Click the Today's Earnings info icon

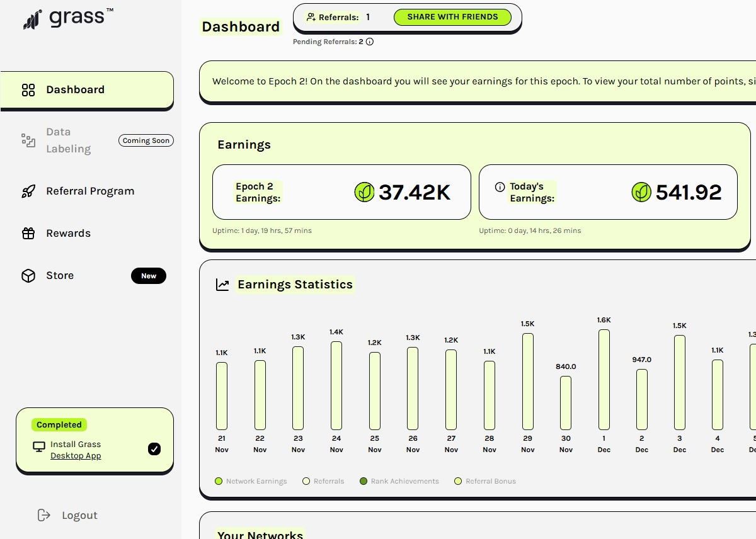point(500,187)
